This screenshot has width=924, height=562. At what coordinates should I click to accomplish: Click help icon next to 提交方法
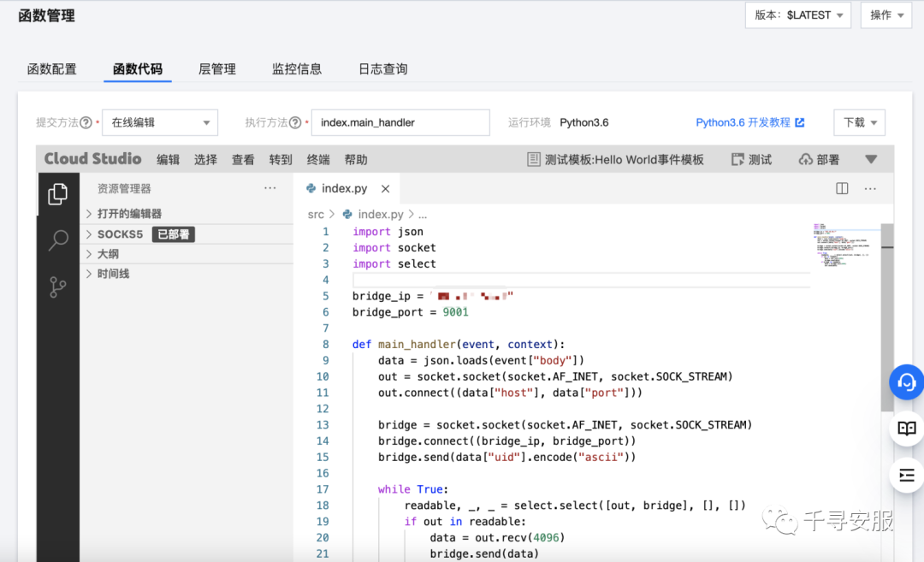pos(86,122)
